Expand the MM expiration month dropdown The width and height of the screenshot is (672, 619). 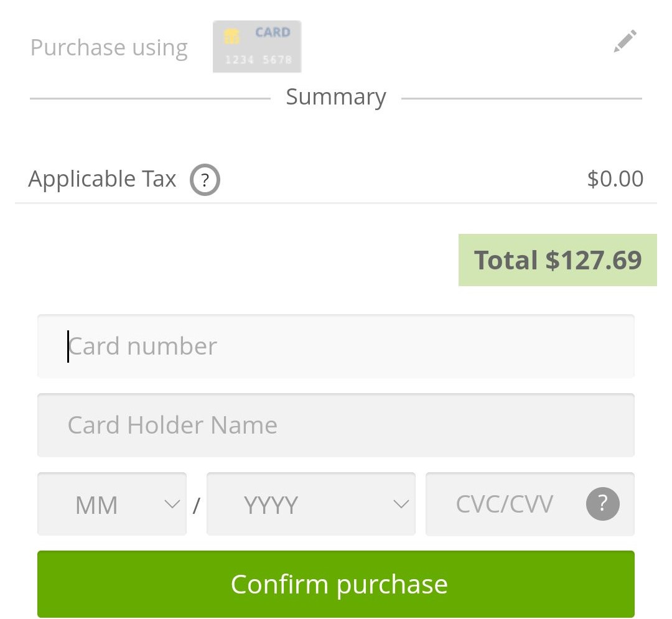[112, 504]
